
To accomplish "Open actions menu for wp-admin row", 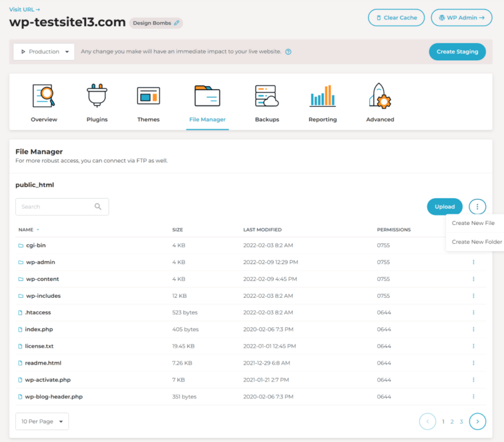I will (473, 262).
